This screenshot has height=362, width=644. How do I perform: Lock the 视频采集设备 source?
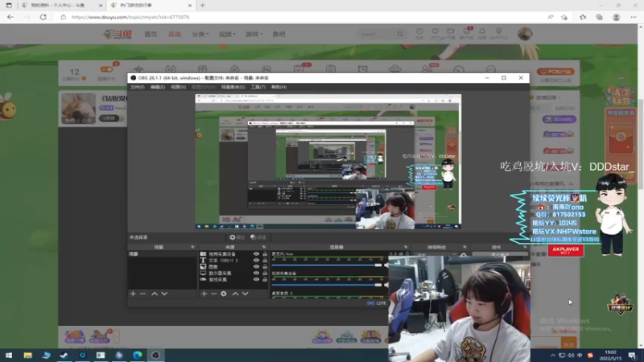coord(265,254)
